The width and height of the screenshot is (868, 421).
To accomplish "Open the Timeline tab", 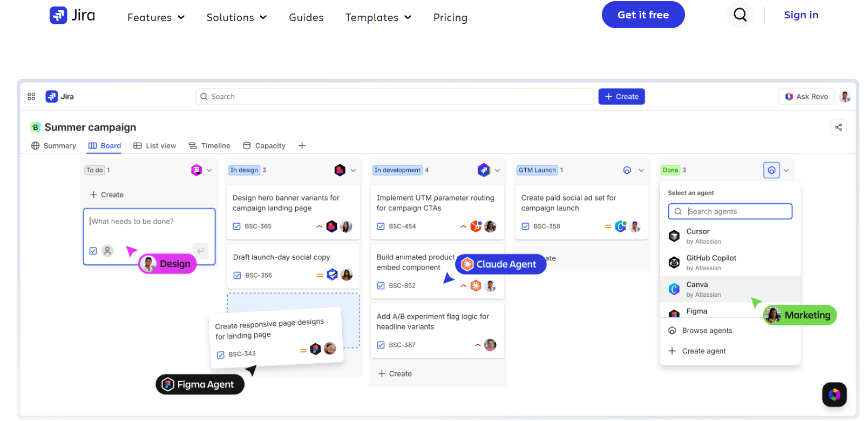I will click(x=209, y=146).
